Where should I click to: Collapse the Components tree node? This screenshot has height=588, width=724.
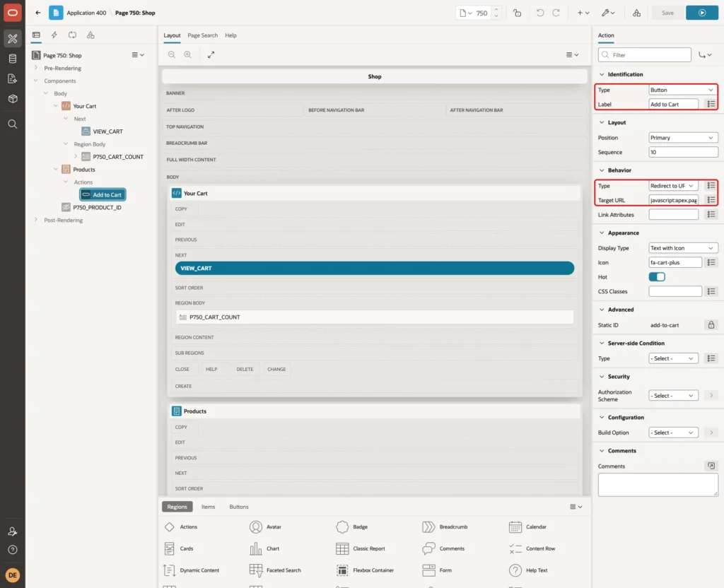coord(36,81)
